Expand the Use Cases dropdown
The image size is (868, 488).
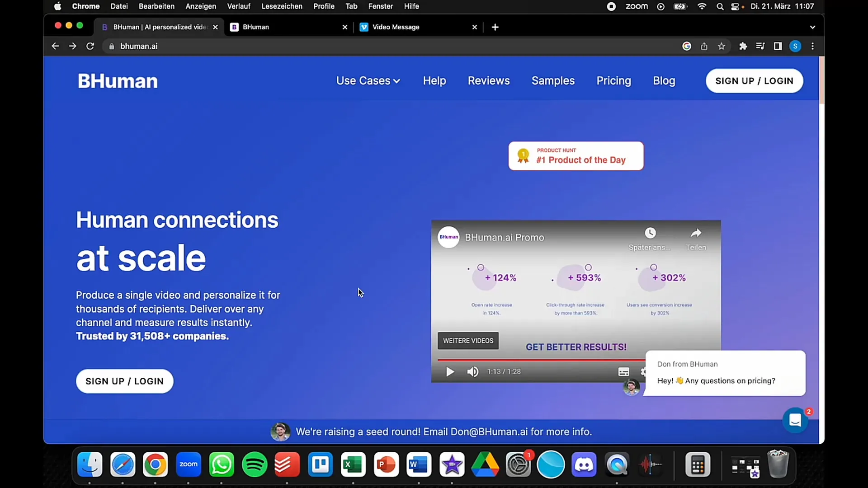point(368,81)
